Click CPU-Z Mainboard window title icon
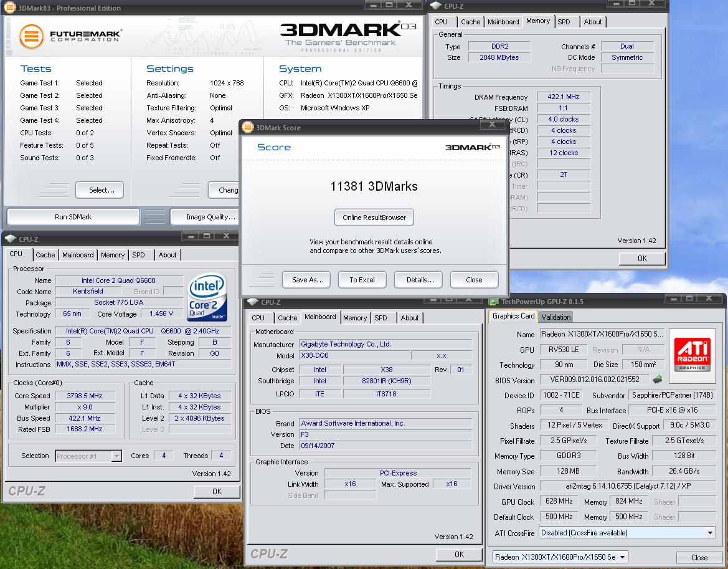728x569 pixels. point(253,302)
